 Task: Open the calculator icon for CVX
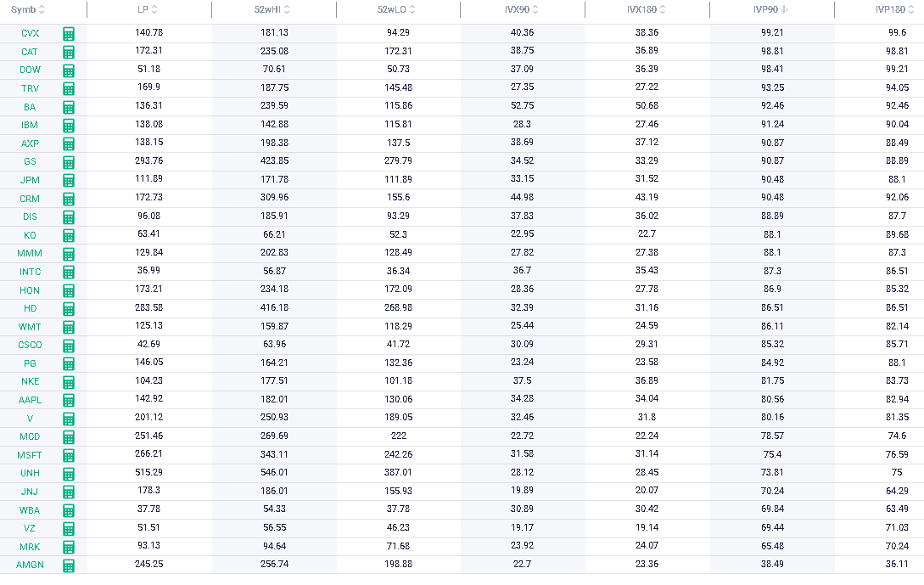[x=69, y=34]
